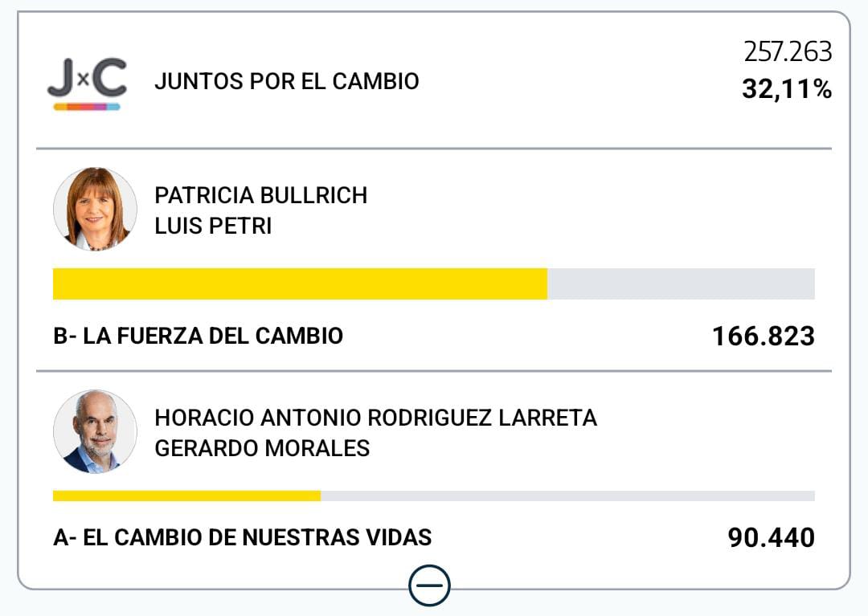Select the Juntos por el Cambio title

click(286, 82)
